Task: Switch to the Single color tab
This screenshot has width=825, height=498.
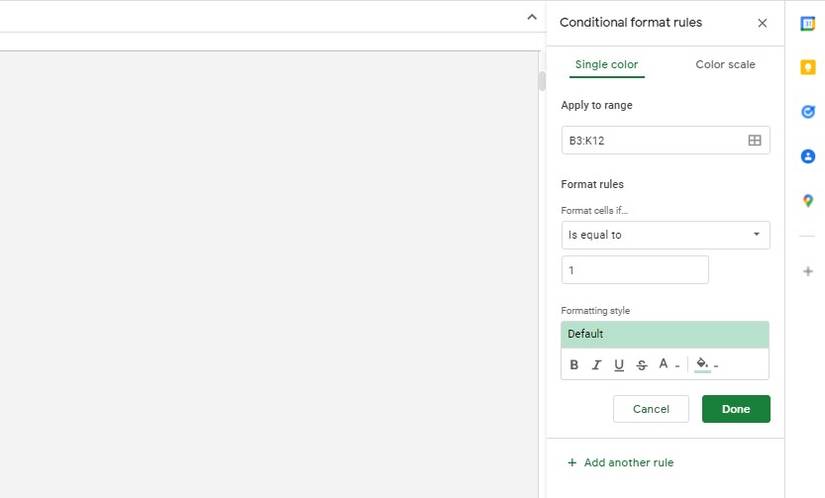Action: click(607, 65)
